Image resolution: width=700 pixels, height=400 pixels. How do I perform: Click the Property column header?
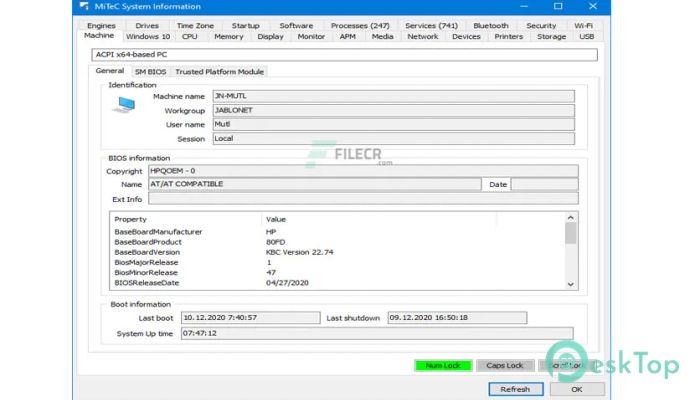186,219
